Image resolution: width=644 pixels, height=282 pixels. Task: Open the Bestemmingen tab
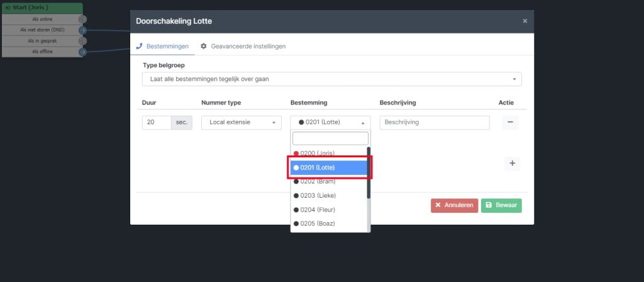coord(162,46)
